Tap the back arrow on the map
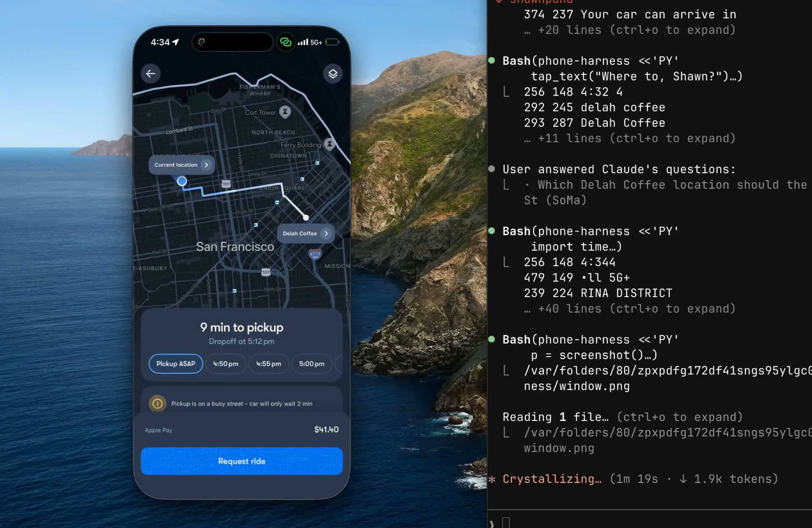The image size is (812, 528). (151, 74)
